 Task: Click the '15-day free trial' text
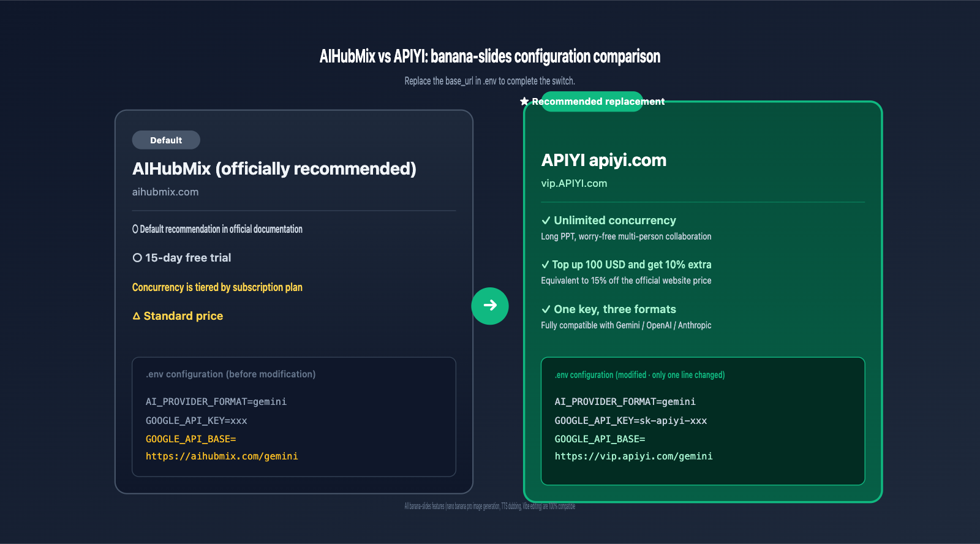coord(188,258)
